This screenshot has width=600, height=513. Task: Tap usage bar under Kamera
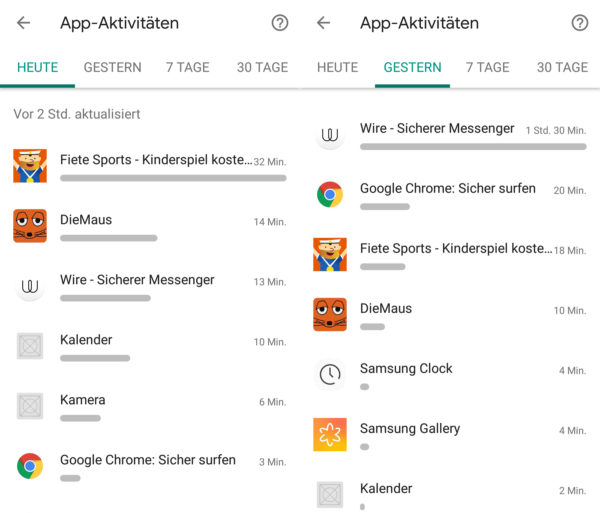coord(80,418)
